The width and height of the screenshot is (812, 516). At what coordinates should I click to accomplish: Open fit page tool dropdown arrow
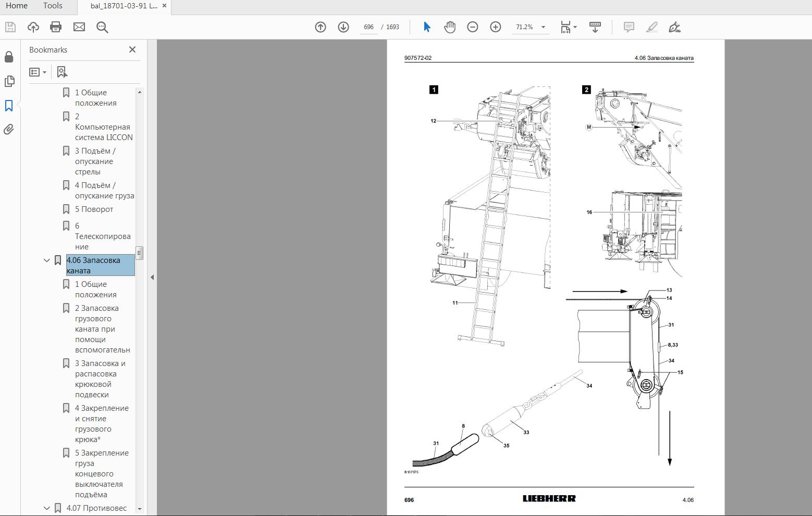pyautogui.click(x=575, y=27)
